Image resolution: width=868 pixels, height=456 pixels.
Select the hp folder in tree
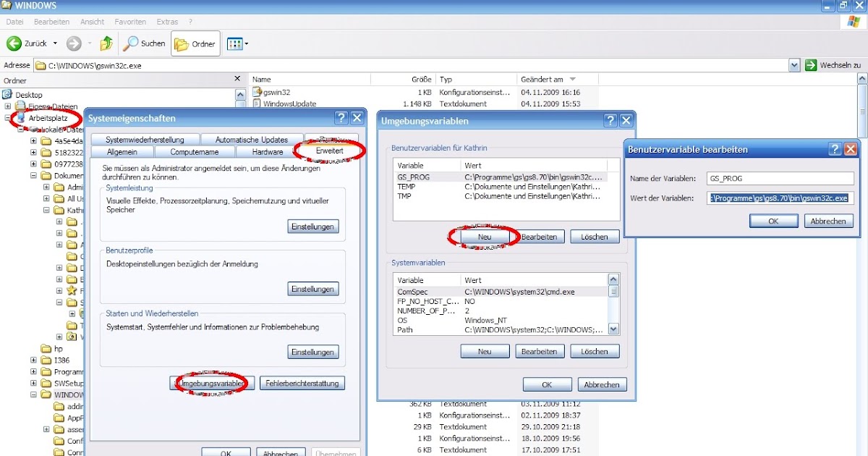pyautogui.click(x=53, y=348)
